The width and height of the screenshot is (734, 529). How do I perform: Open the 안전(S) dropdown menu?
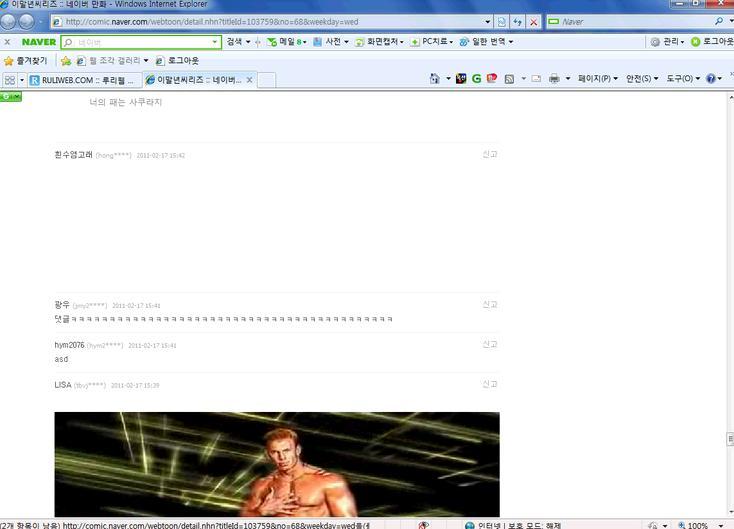point(642,79)
